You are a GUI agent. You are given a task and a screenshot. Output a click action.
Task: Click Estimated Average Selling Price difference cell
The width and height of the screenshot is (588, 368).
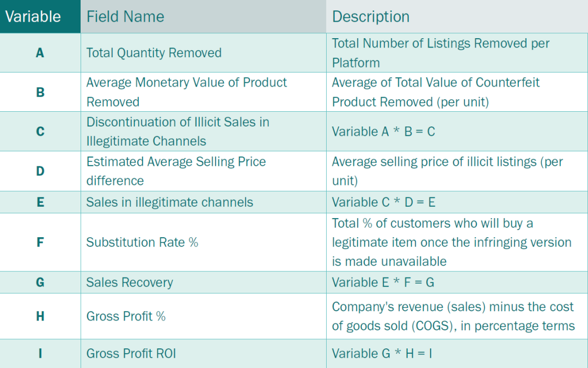pos(203,171)
